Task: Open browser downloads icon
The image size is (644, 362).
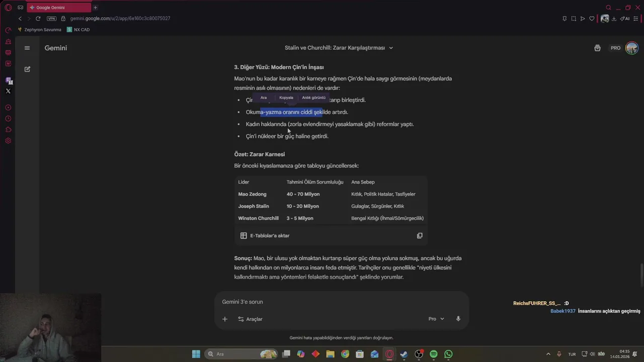Action: pyautogui.click(x=614, y=19)
